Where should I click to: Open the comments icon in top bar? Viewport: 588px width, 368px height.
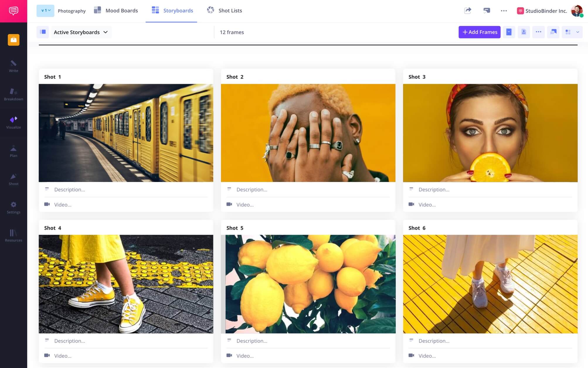point(487,11)
